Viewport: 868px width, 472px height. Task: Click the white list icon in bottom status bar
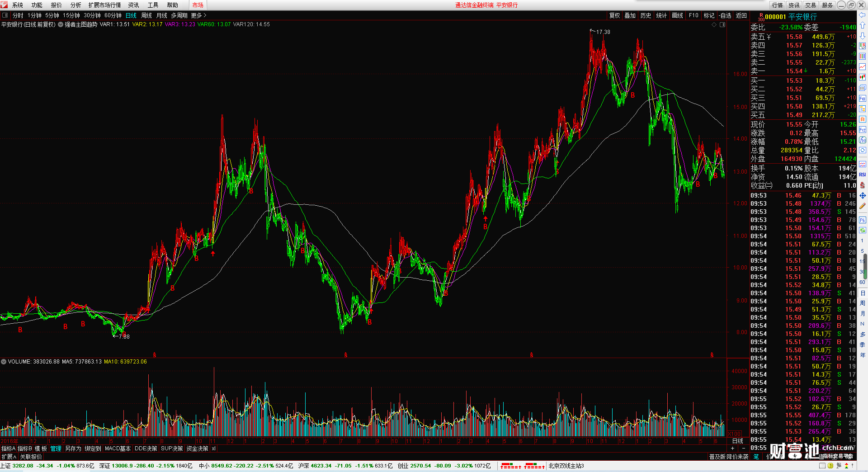(823, 466)
